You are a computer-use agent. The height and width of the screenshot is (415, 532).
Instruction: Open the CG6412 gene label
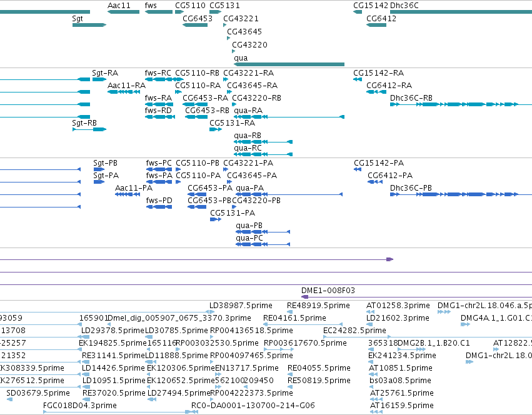click(x=381, y=19)
